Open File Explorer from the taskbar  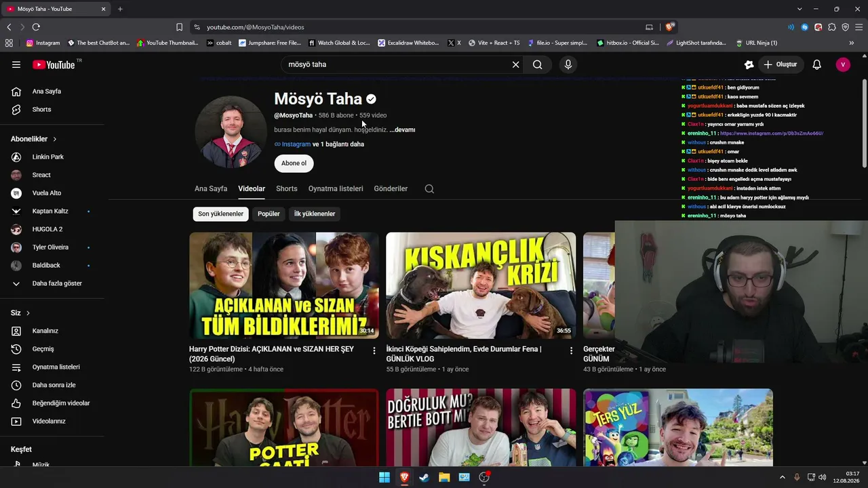point(444,477)
